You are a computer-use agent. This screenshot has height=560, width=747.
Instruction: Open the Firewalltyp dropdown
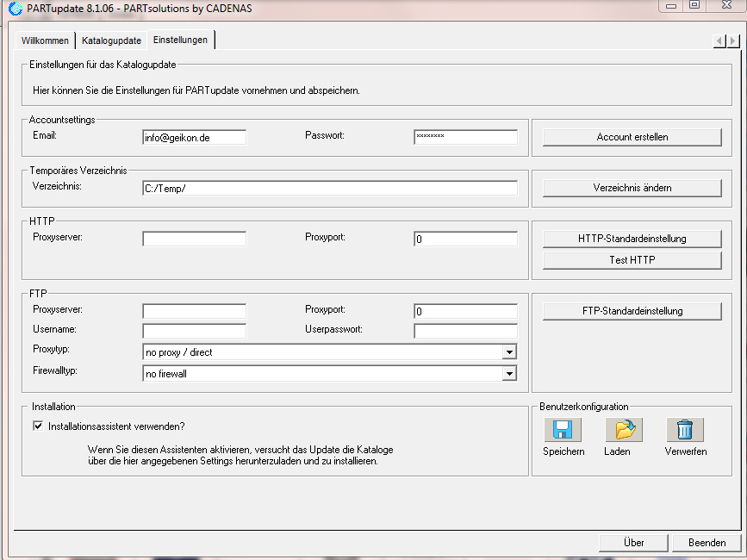point(509,374)
